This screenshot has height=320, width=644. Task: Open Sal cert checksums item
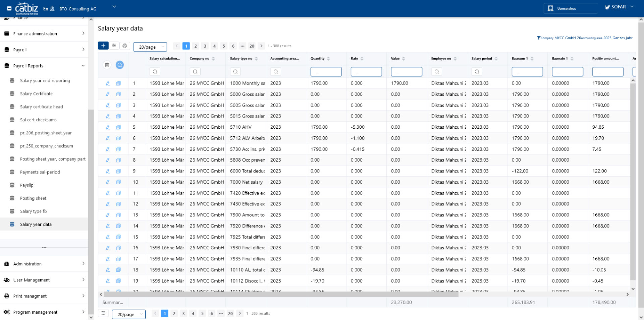(x=38, y=120)
